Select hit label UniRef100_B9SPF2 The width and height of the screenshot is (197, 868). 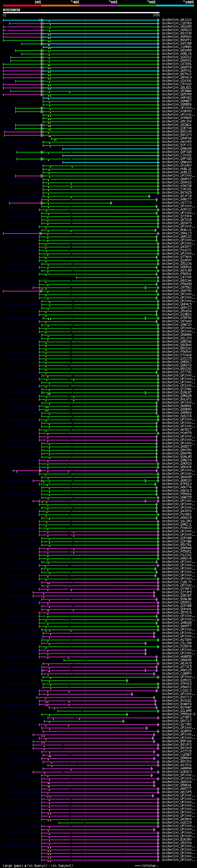[x=177, y=40]
